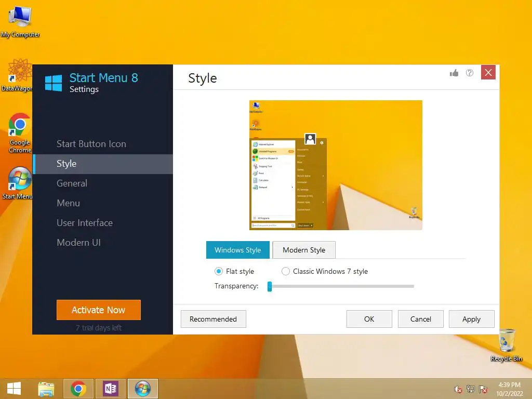The width and height of the screenshot is (532, 399).
Task: Click the '7 trial days left' text
Action: [98, 328]
